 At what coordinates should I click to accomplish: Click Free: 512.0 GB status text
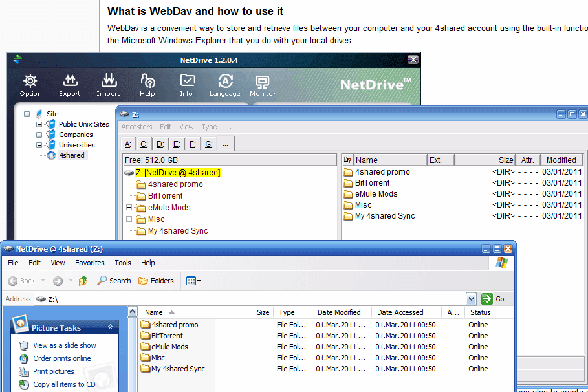click(151, 160)
